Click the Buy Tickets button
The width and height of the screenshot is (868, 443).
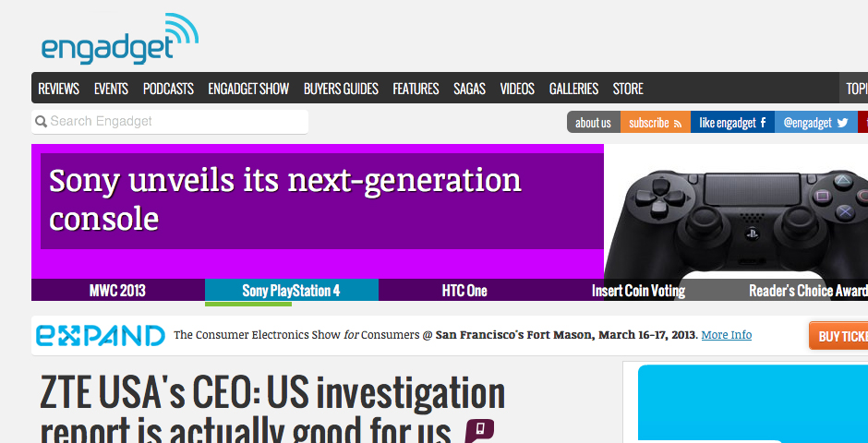point(838,336)
